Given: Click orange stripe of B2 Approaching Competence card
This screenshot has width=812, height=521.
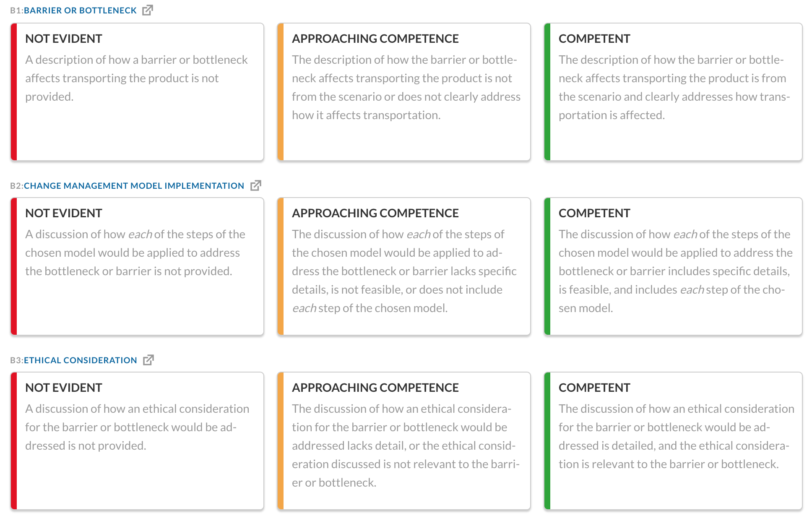Looking at the screenshot, I should [x=281, y=266].
